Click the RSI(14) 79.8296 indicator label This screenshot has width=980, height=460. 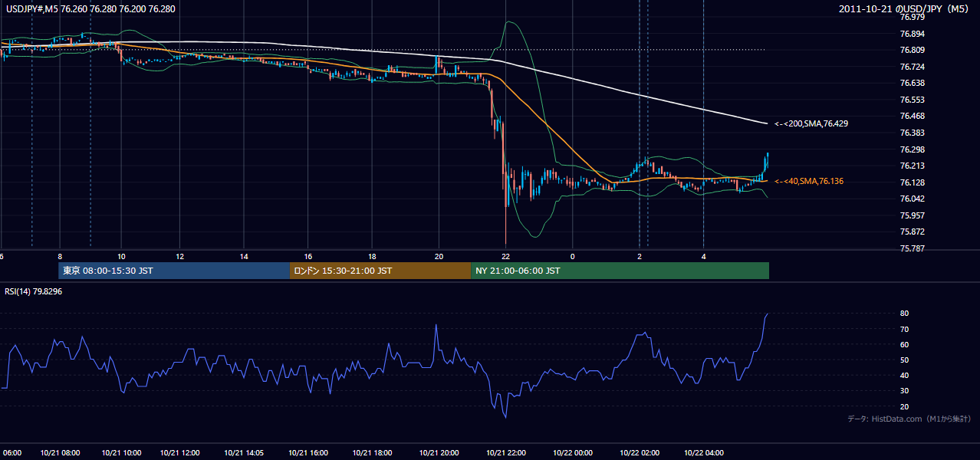(34, 291)
